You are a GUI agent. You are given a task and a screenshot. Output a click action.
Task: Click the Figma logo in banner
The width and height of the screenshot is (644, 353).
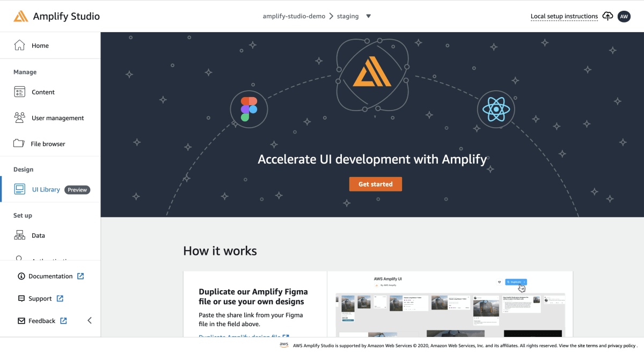tap(249, 109)
